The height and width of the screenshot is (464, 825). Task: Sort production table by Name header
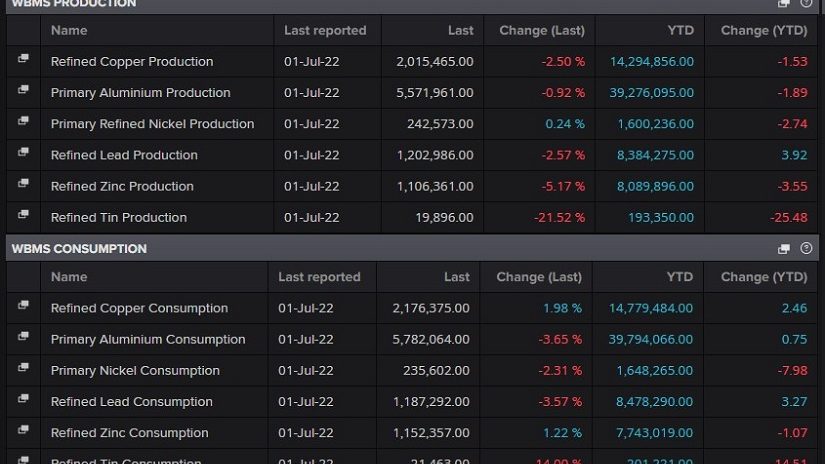point(69,31)
